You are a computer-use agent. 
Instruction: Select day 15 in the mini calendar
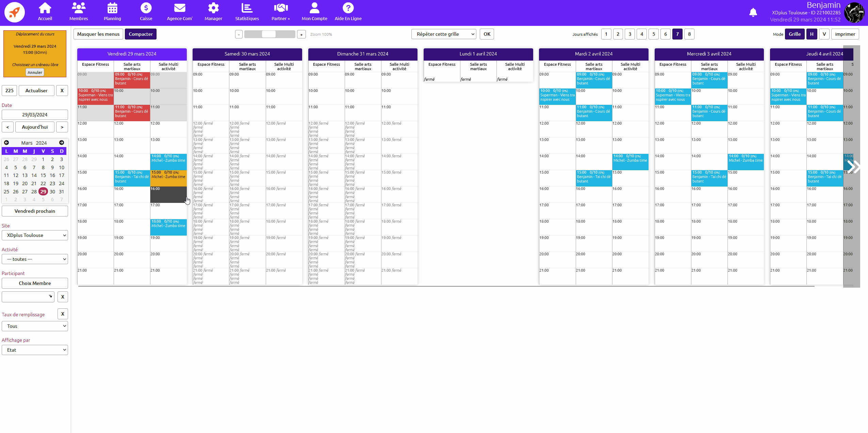[43, 175]
